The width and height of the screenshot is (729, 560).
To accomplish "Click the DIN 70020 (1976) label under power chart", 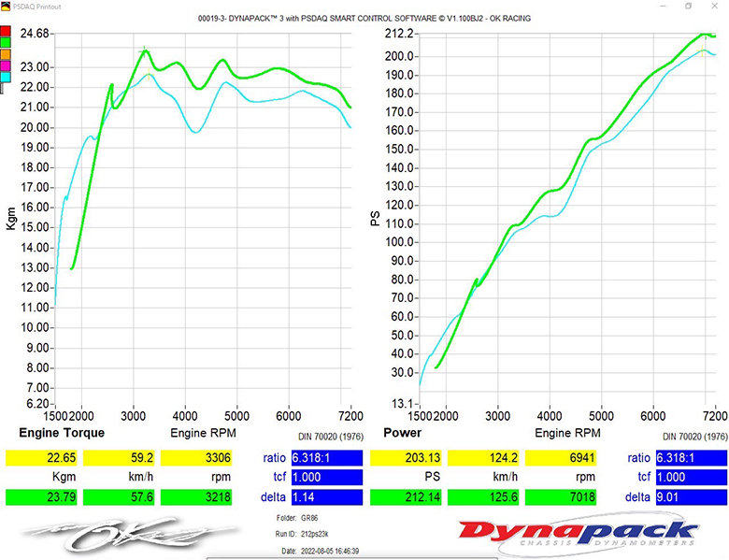I will [695, 437].
